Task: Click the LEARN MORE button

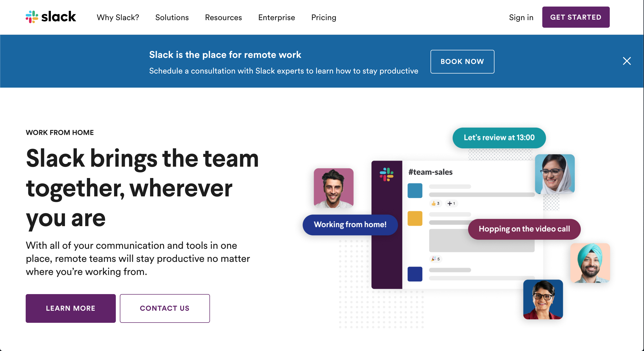Action: pyautogui.click(x=70, y=308)
